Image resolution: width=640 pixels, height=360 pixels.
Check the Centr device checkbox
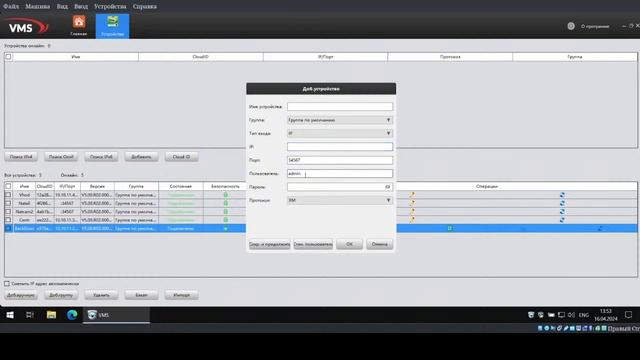(x=8, y=220)
